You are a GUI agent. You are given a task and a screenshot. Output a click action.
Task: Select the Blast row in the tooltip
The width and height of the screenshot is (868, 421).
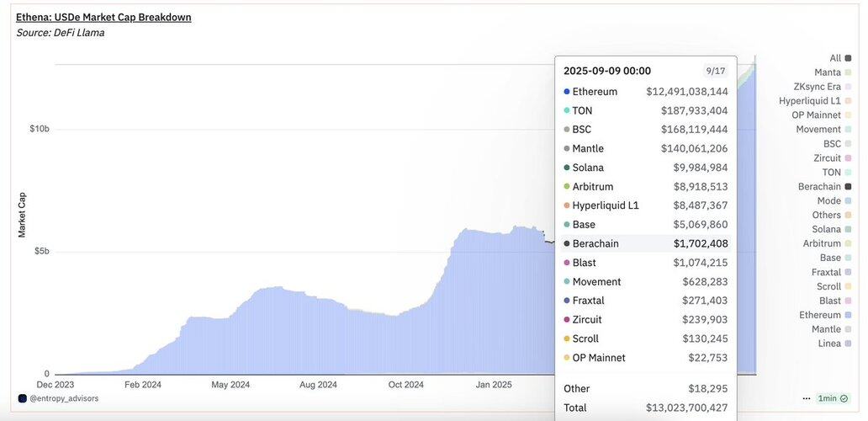[645, 263]
